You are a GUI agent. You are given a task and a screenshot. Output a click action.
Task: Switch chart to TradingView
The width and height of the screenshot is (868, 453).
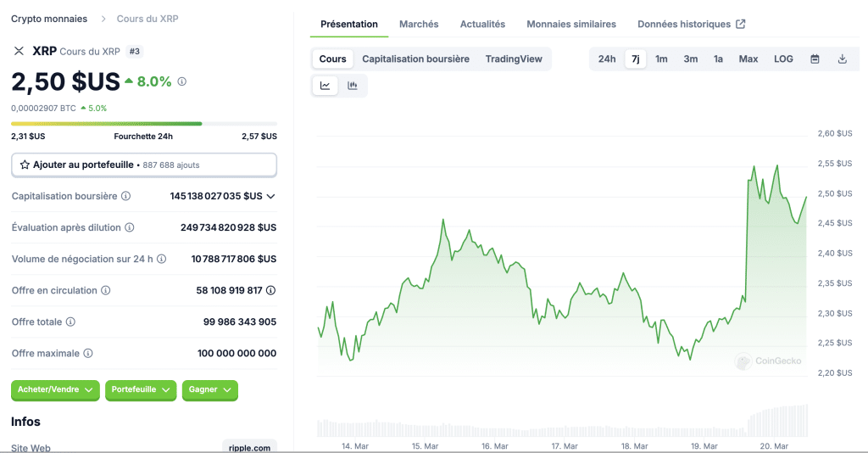click(x=514, y=59)
